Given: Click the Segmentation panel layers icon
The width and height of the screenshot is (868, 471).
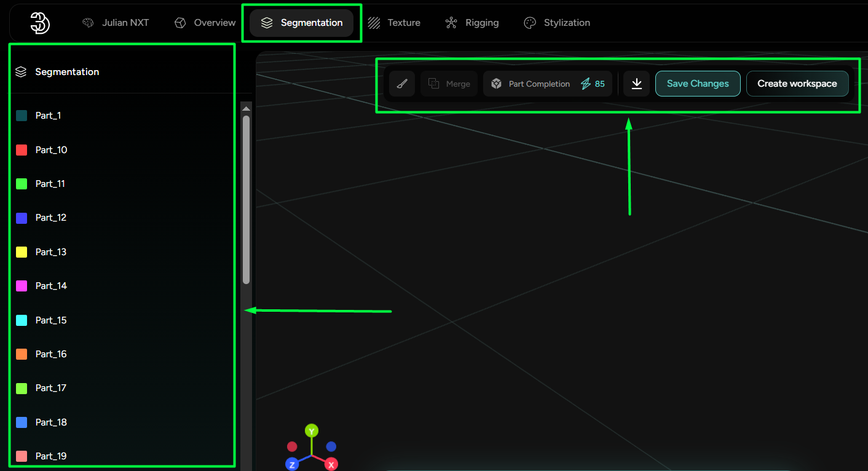Looking at the screenshot, I should (21, 72).
